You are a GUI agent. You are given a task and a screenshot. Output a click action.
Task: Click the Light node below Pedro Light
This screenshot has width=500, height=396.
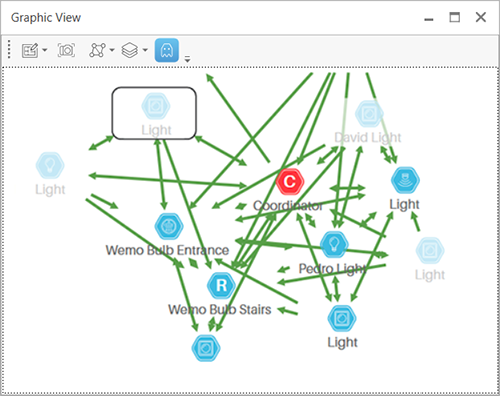click(342, 318)
